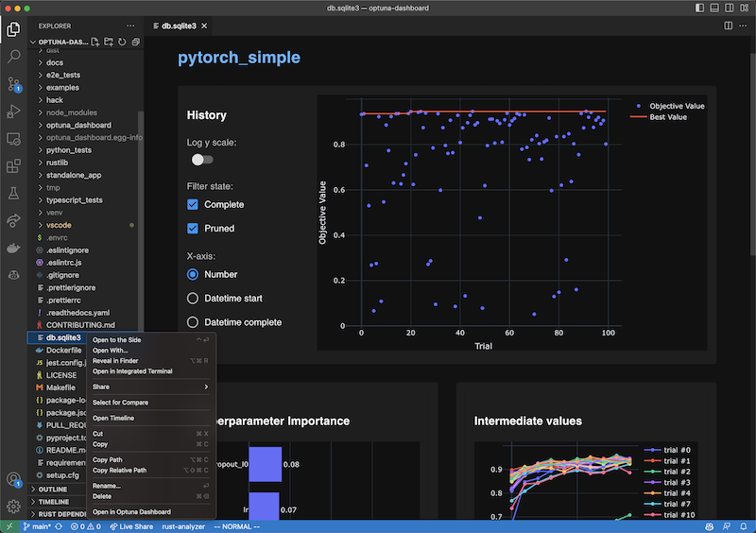Open Docker whale icon in activity bar

coord(13,248)
